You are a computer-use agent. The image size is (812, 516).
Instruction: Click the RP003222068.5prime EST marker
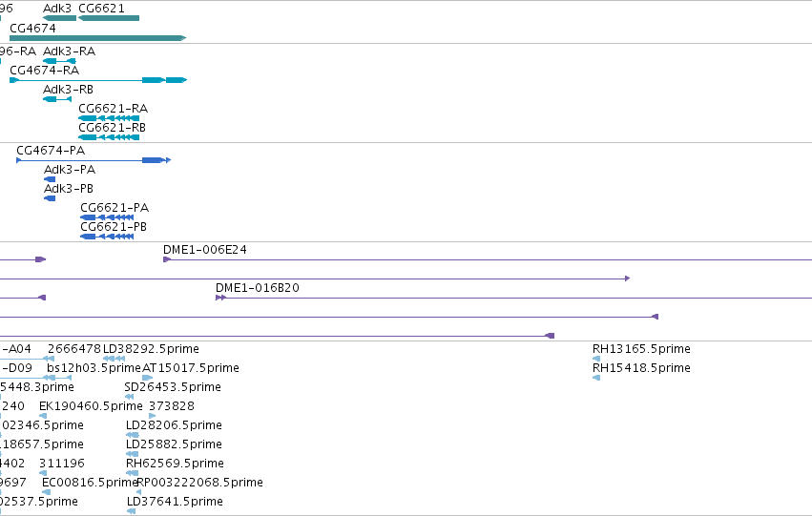(x=138, y=492)
